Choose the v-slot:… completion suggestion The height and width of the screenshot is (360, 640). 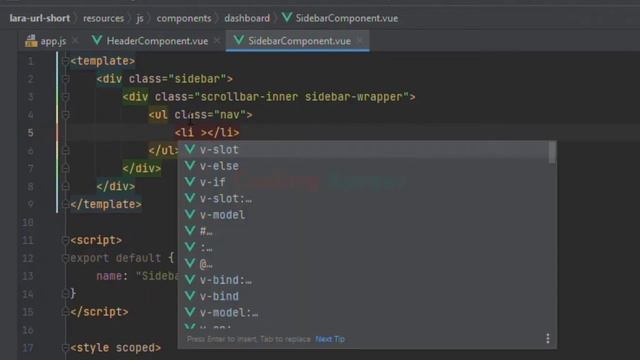[367, 199]
